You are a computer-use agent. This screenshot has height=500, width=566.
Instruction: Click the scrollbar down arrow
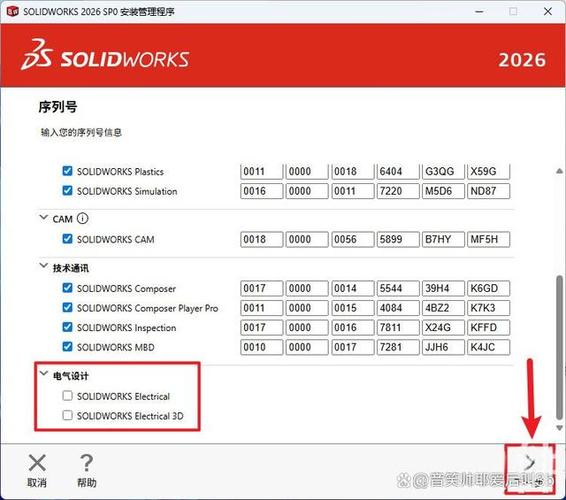pos(560,428)
